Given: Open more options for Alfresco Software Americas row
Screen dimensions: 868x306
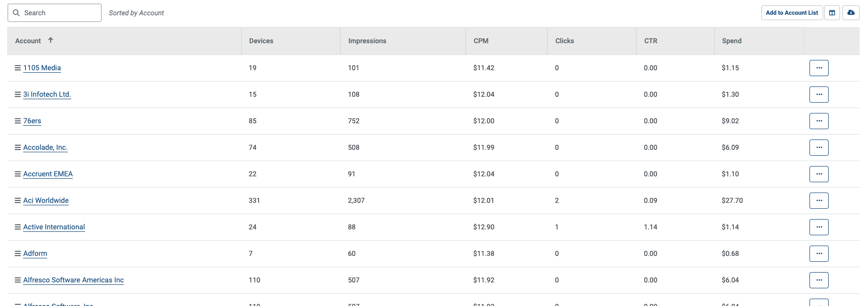Looking at the screenshot, I should pos(819,280).
